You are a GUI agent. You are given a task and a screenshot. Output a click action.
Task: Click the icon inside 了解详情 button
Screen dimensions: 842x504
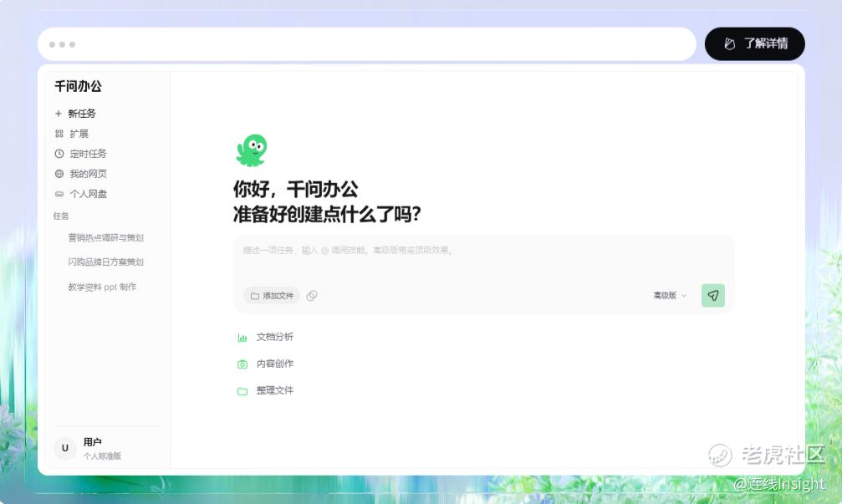729,44
